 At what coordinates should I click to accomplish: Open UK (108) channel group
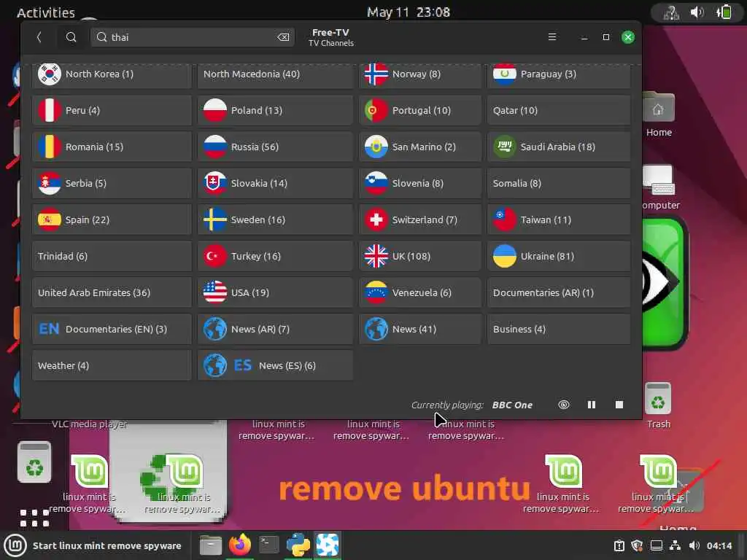click(x=420, y=256)
